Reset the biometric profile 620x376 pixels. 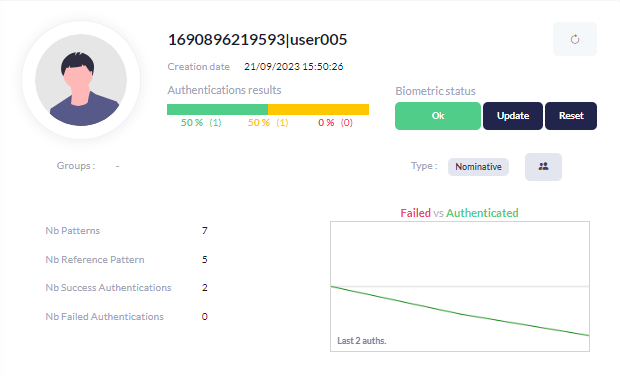571,116
